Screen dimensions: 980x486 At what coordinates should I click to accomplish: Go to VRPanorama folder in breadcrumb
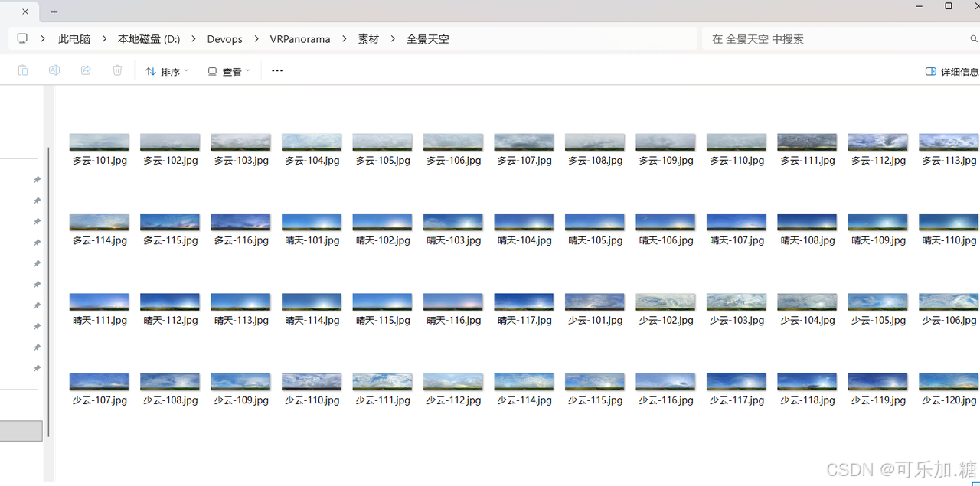[300, 39]
